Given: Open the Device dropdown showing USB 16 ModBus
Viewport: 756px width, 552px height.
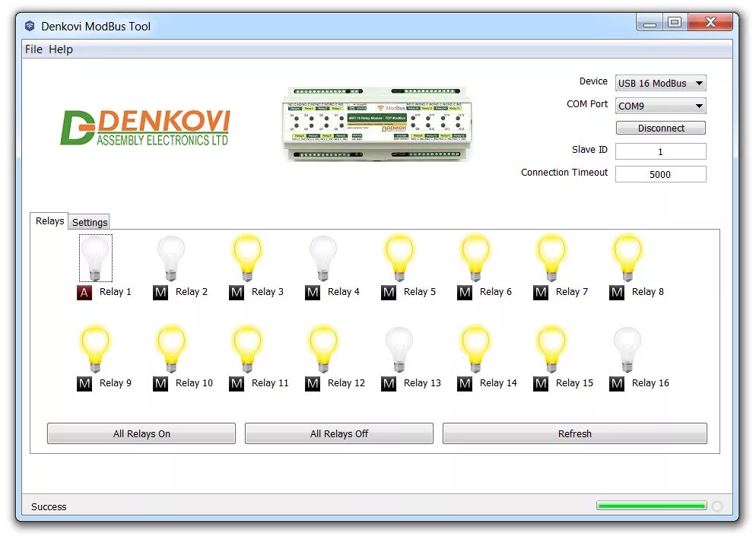Looking at the screenshot, I should 660,83.
